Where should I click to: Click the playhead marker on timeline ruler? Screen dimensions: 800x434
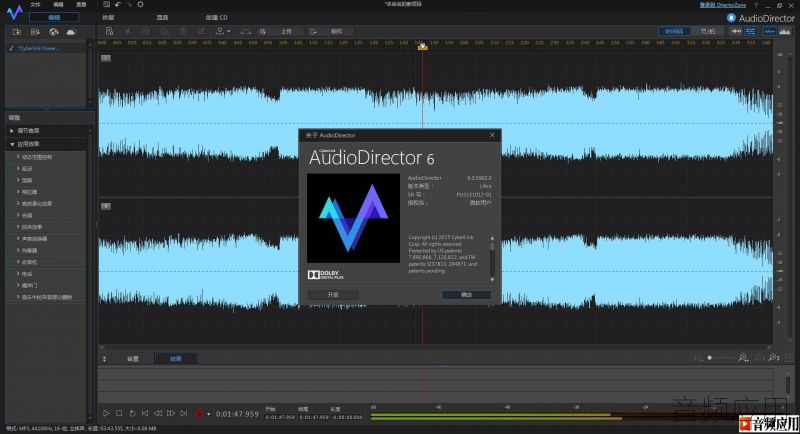[422, 47]
